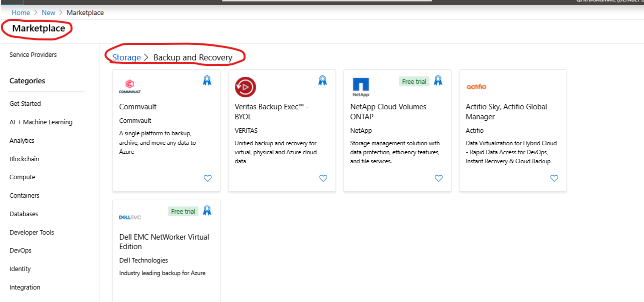Open the Veritas Backup Exec BYOL title
Image resolution: width=644 pixels, height=302 pixels.
tap(272, 112)
